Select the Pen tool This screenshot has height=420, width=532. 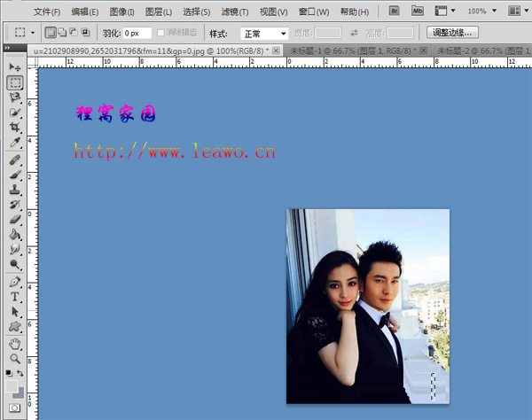[14, 282]
